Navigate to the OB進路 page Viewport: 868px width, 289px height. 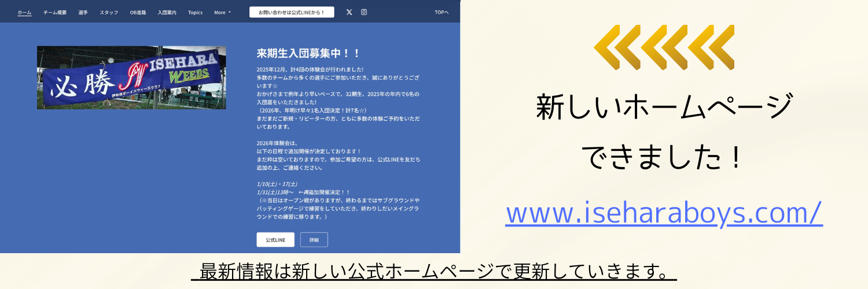(x=138, y=12)
